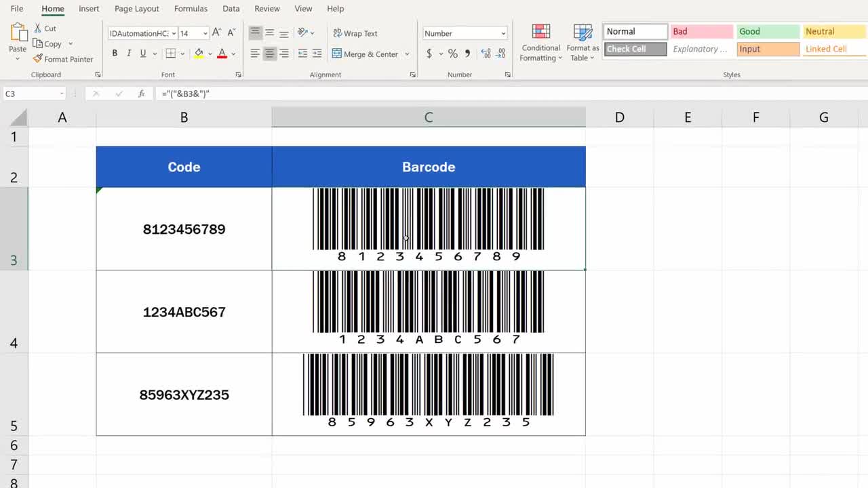868x488 pixels.
Task: Align text to the left
Action: [255, 54]
